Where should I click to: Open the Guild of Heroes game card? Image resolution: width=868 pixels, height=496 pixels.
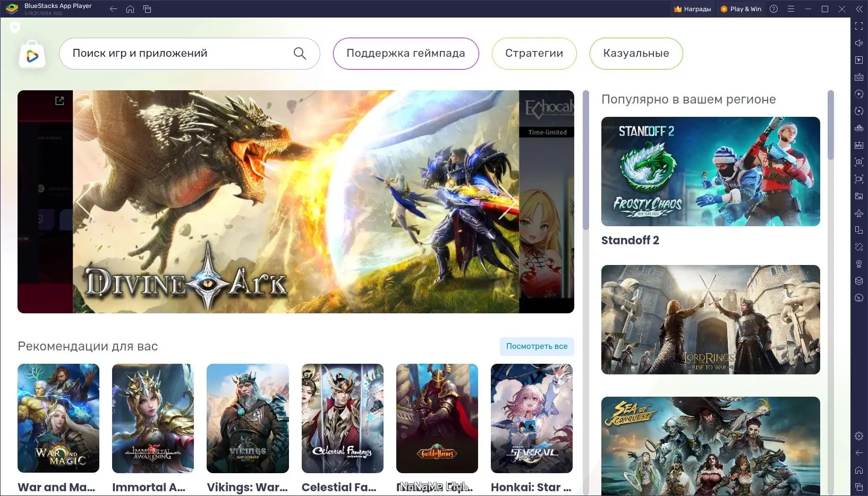coord(437,418)
